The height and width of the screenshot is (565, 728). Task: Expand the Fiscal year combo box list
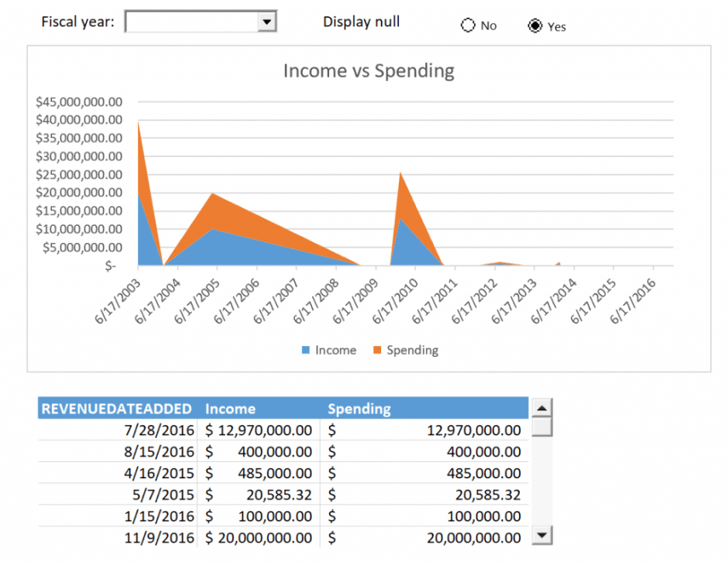pyautogui.click(x=266, y=21)
